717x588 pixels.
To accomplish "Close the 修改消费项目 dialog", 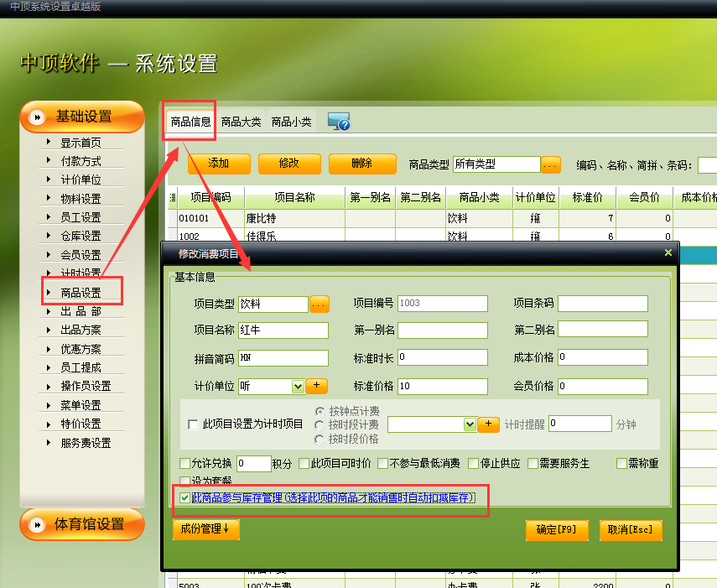I will [x=668, y=252].
